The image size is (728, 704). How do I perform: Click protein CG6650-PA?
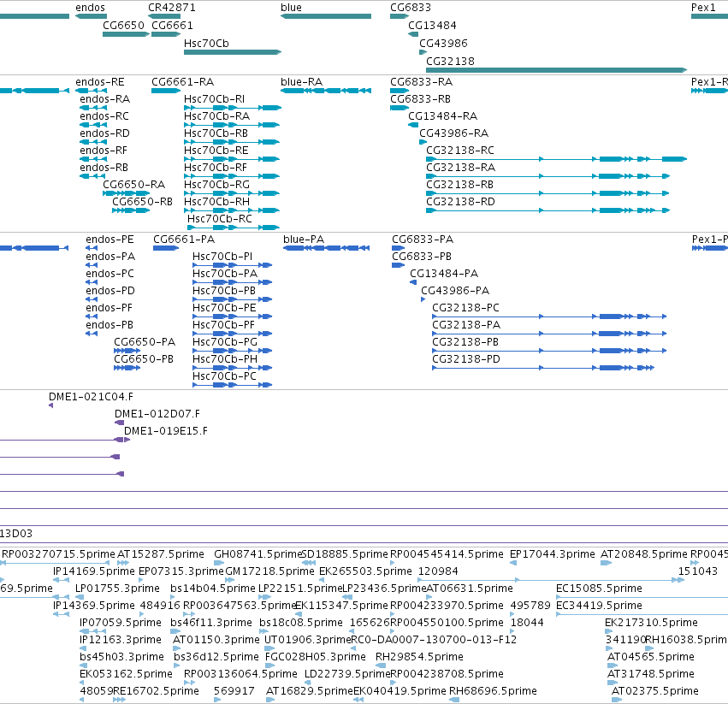click(x=145, y=342)
